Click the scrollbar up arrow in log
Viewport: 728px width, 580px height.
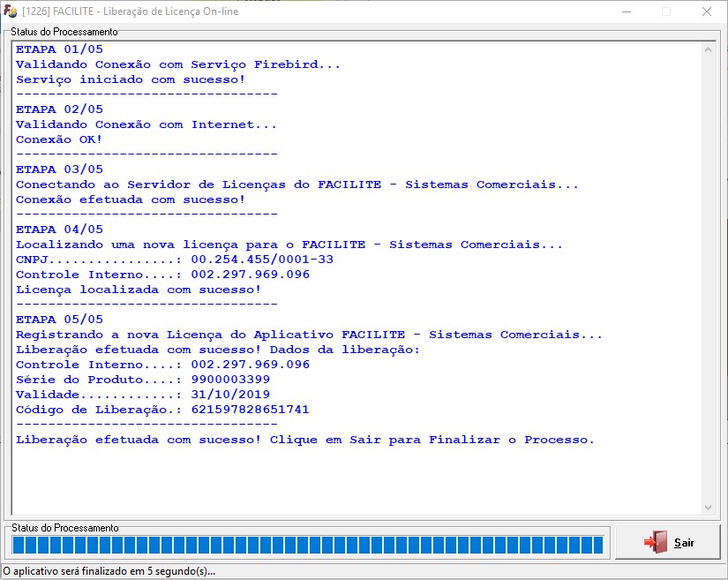[708, 49]
